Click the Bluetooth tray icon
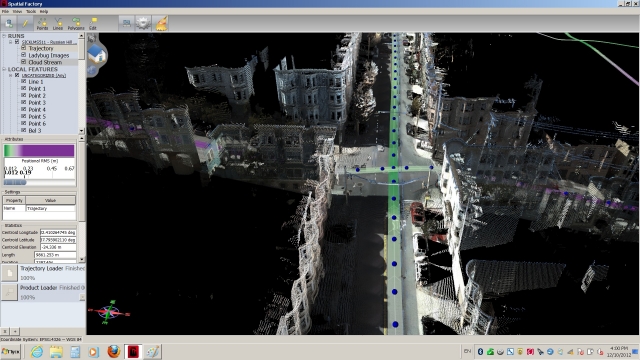The height and width of the screenshot is (360, 640). pos(480,351)
